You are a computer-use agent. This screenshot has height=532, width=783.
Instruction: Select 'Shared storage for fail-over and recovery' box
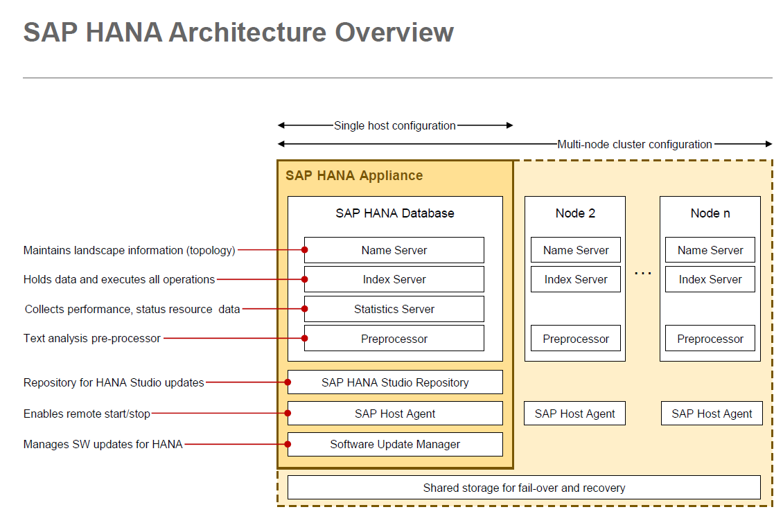(524, 488)
